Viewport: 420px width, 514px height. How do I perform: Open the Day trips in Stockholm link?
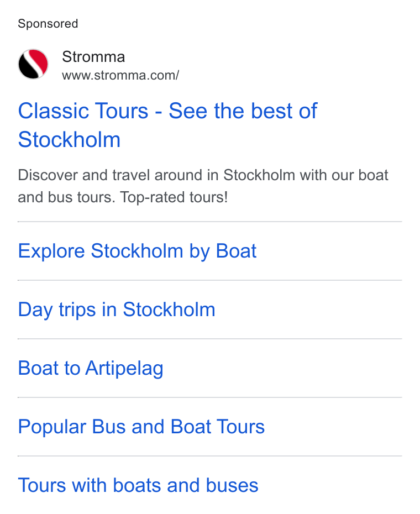117,310
